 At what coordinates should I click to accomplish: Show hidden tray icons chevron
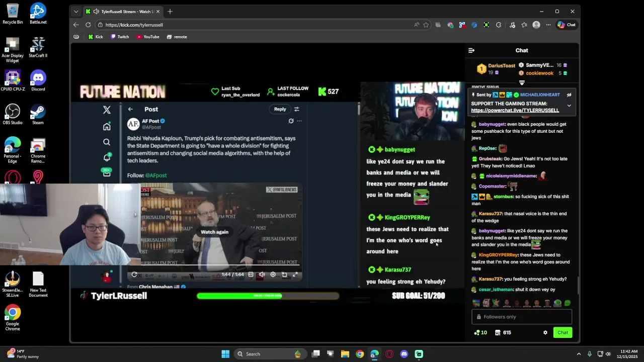click(579, 354)
